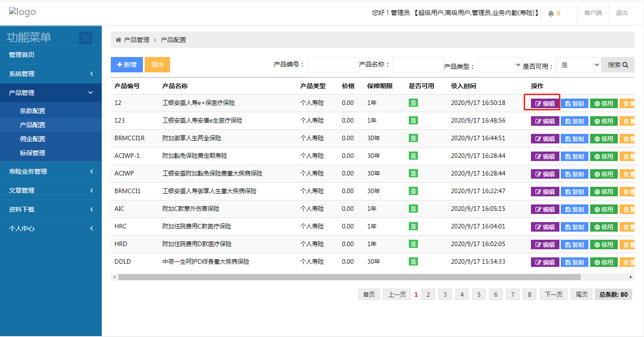Screen dimensions: 644x337
Task: Toggle the sidebar hamburger menu icon
Action: tap(85, 38)
